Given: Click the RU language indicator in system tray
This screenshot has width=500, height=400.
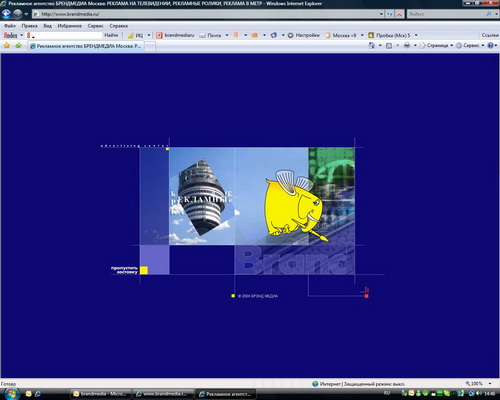Looking at the screenshot, I should tap(387, 393).
